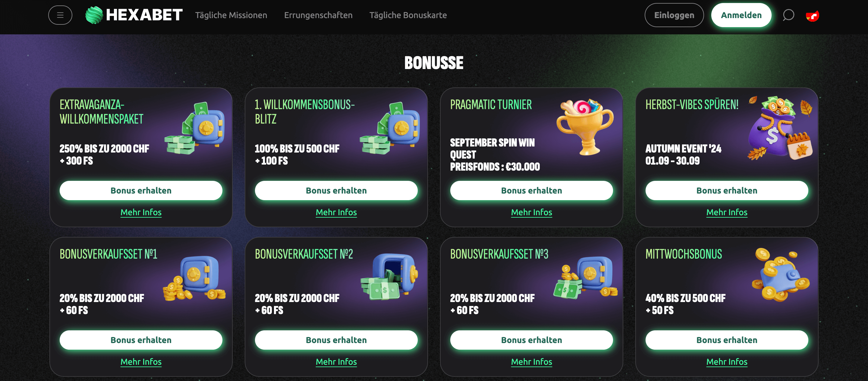Viewport: 868px width, 381px height.
Task: Open Mehr Infos for Bonusverkaufsset №1
Action: [x=141, y=361]
